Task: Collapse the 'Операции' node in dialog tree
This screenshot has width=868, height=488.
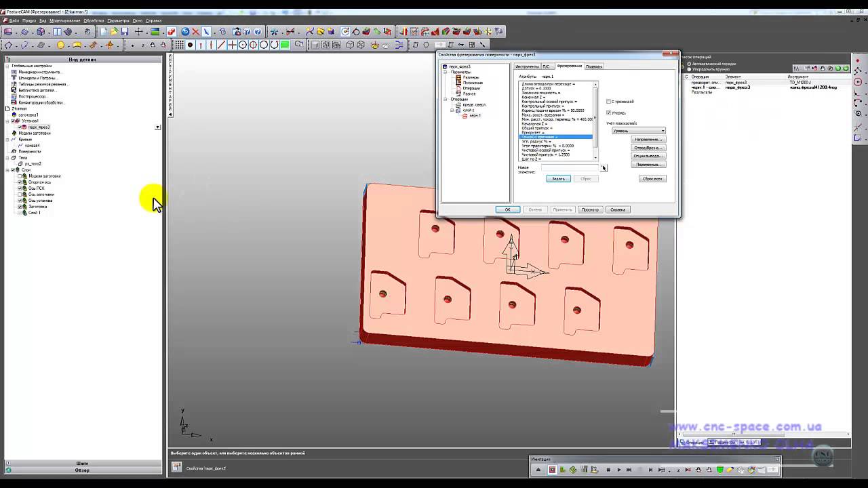Action: pyautogui.click(x=445, y=99)
